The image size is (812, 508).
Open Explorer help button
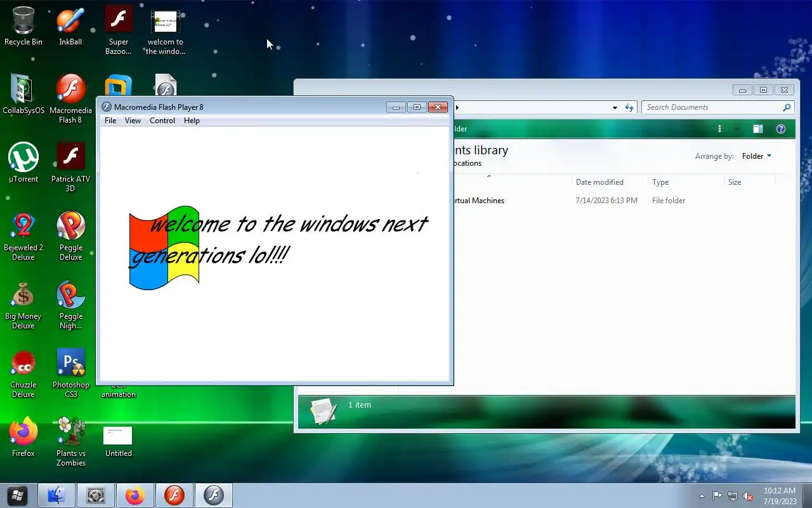point(781,129)
